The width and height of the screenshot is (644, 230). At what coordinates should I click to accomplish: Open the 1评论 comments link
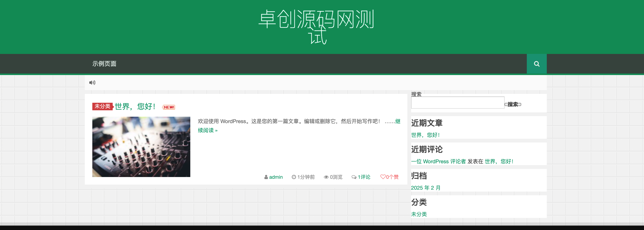(364, 177)
